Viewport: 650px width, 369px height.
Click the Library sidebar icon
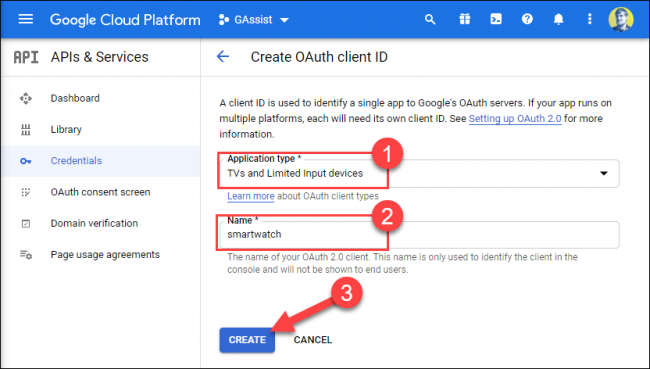[26, 130]
